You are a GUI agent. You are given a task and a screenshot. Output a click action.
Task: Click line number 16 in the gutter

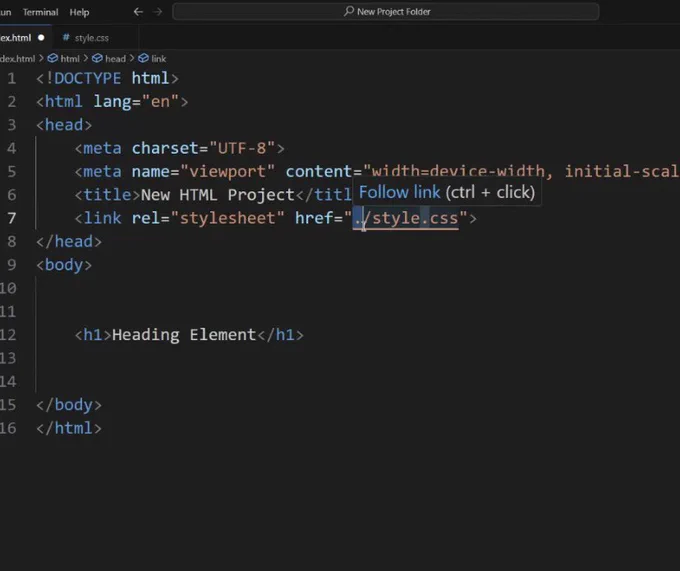(x=8, y=428)
